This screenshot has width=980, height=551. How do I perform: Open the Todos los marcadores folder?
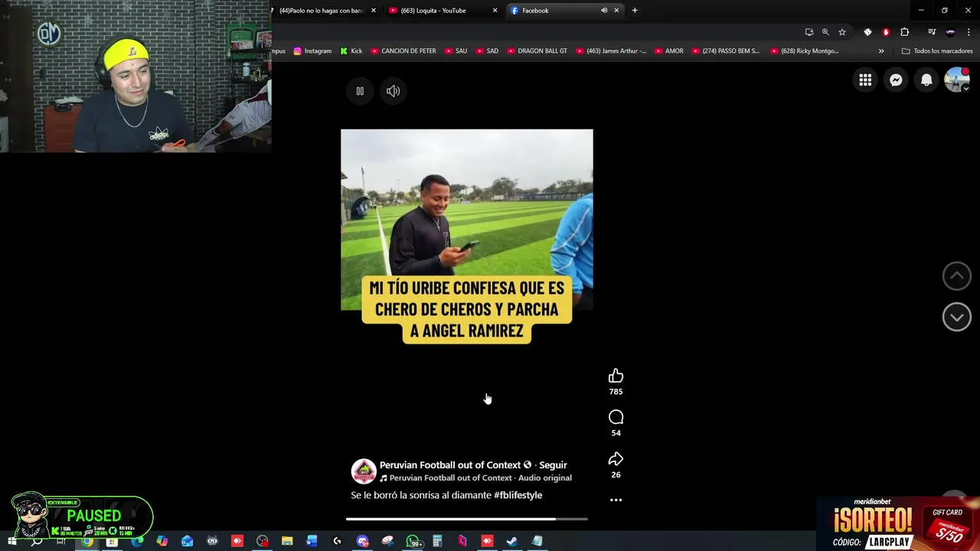[x=937, y=51]
